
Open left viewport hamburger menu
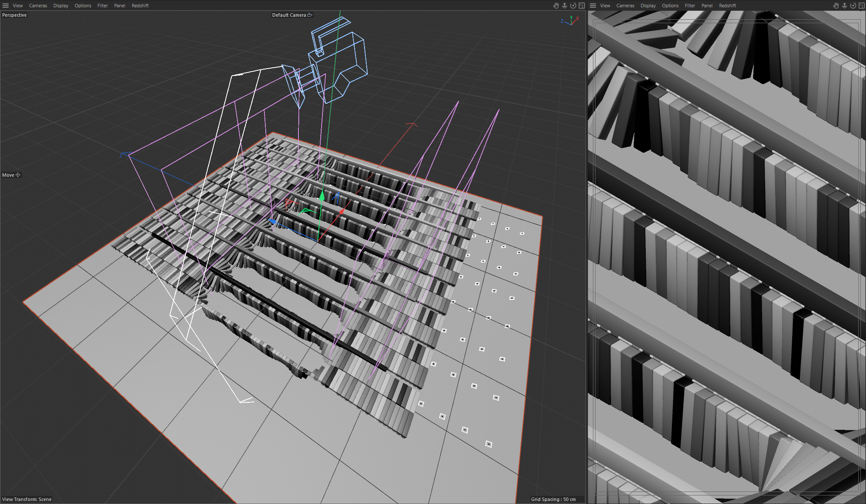point(6,6)
